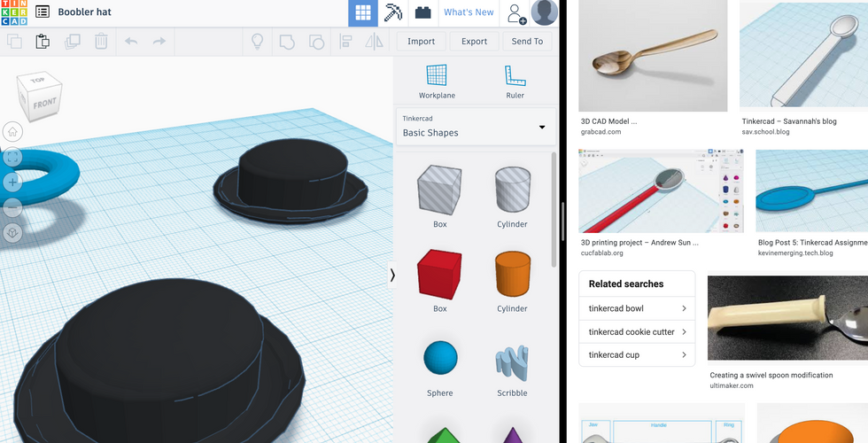Screen dimensions: 868x443
Task: Click the Send To button
Action: 527,42
